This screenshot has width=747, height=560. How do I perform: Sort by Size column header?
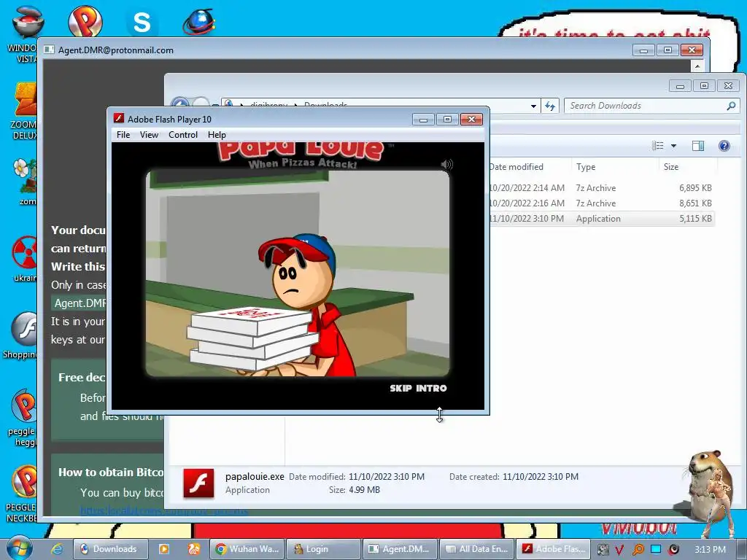pyautogui.click(x=688, y=167)
